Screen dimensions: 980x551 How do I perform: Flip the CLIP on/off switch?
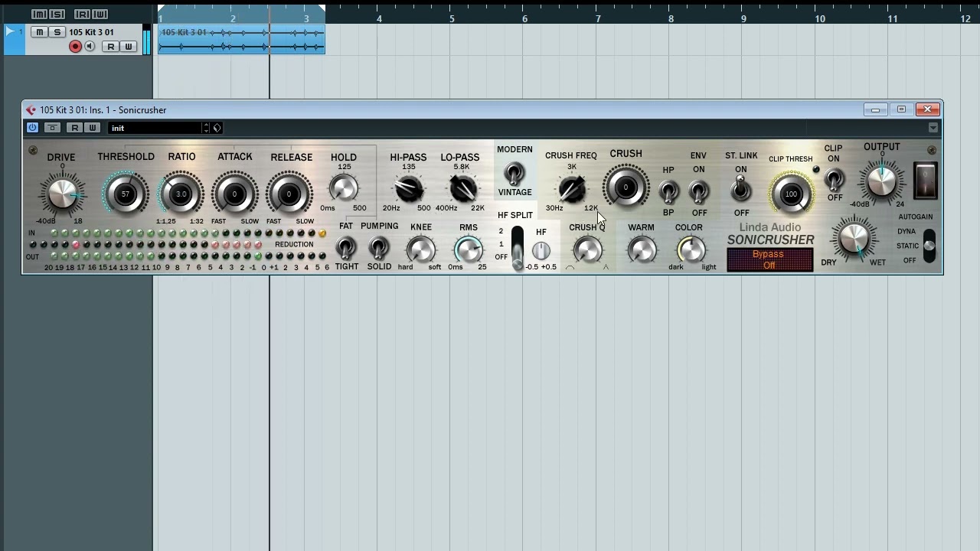834,180
